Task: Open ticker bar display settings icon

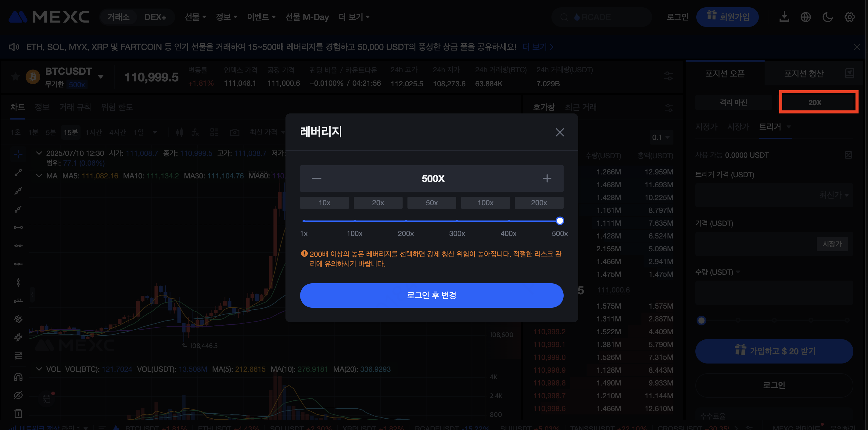Action: [x=668, y=76]
